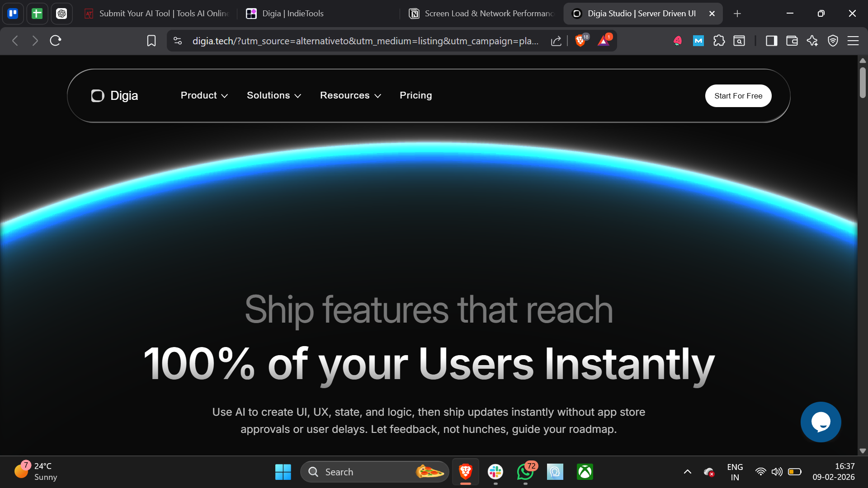Open the weather widget showing 24°C
This screenshot has width=868, height=488.
36,471
